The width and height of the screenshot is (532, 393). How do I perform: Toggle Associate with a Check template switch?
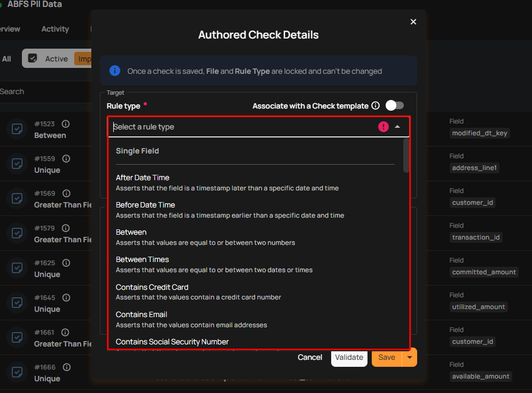point(395,105)
